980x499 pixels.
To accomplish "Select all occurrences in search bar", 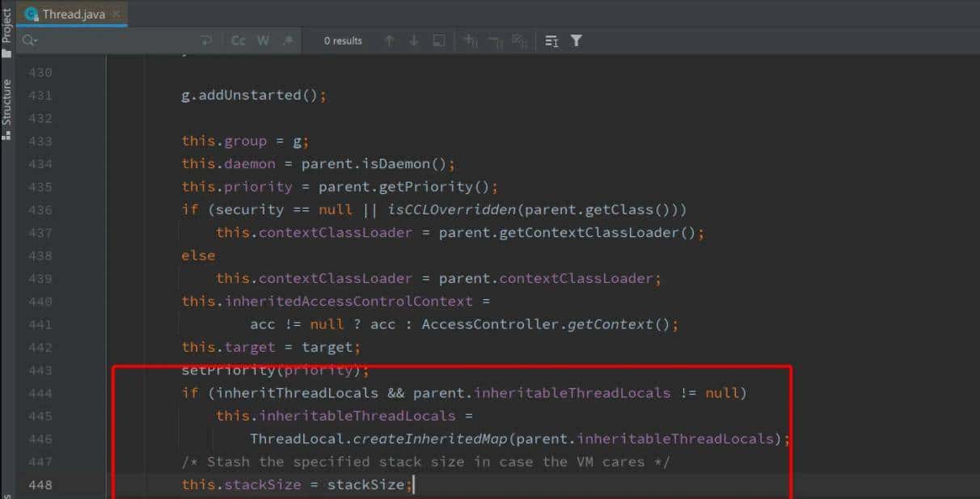I will 438,40.
